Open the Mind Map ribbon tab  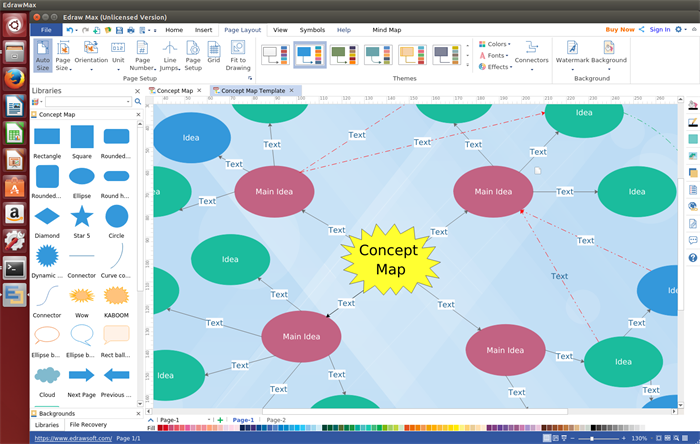point(386,30)
